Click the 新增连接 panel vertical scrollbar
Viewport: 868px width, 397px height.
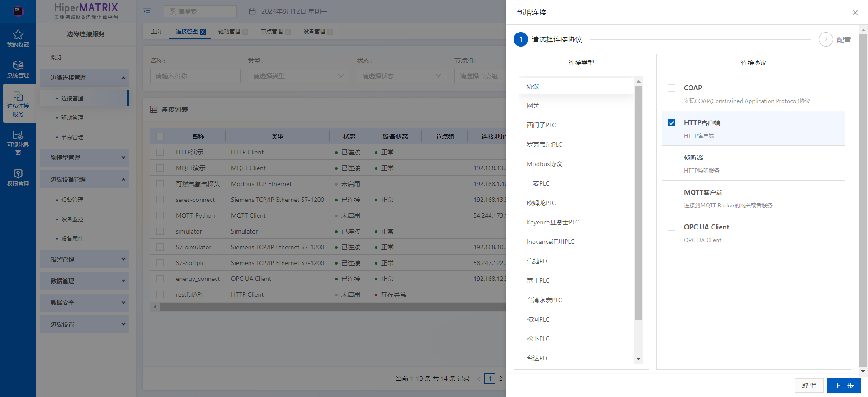click(x=863, y=201)
